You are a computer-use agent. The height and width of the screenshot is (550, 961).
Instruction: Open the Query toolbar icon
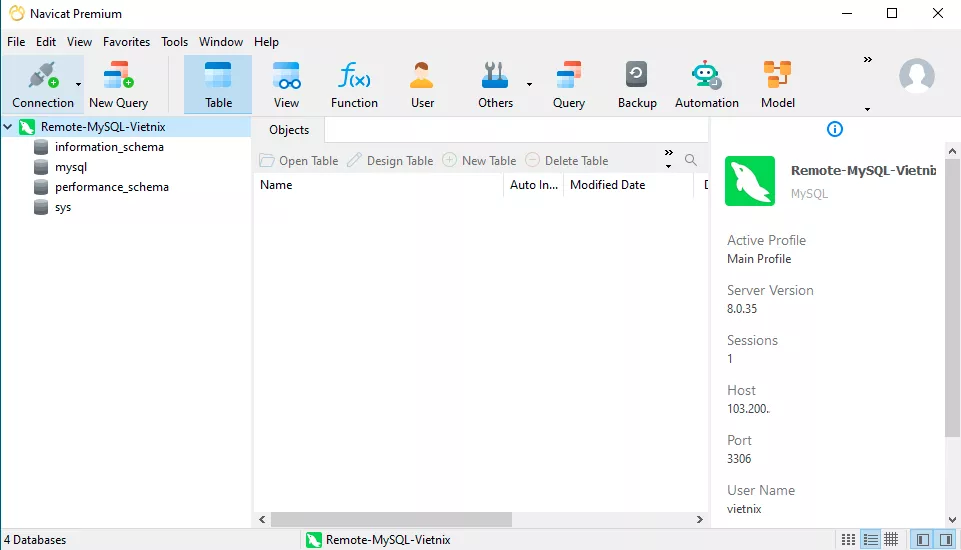tap(569, 75)
